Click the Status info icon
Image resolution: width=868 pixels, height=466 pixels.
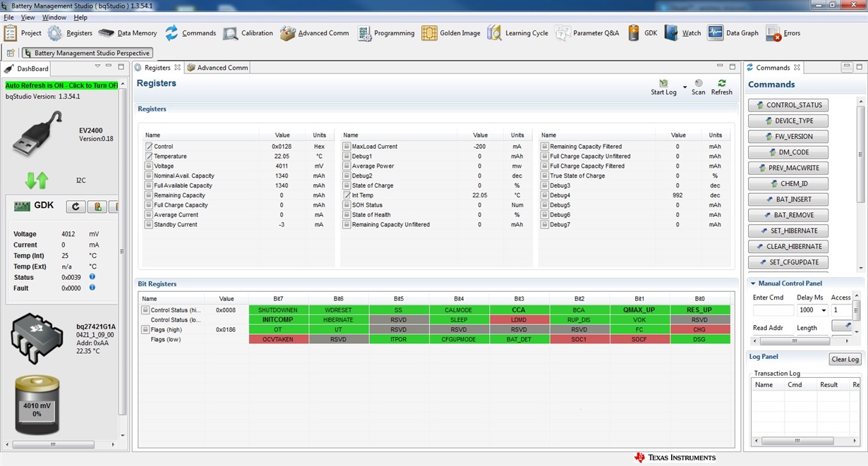point(92,277)
